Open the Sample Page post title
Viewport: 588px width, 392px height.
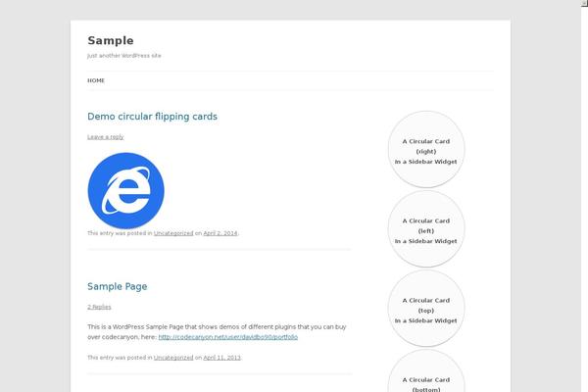(x=118, y=286)
